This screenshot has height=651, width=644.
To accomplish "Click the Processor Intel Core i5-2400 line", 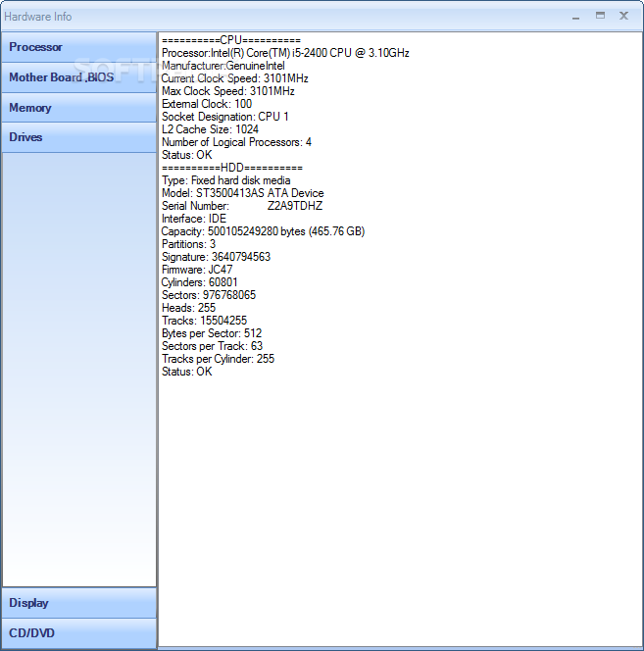I will 285,53.
